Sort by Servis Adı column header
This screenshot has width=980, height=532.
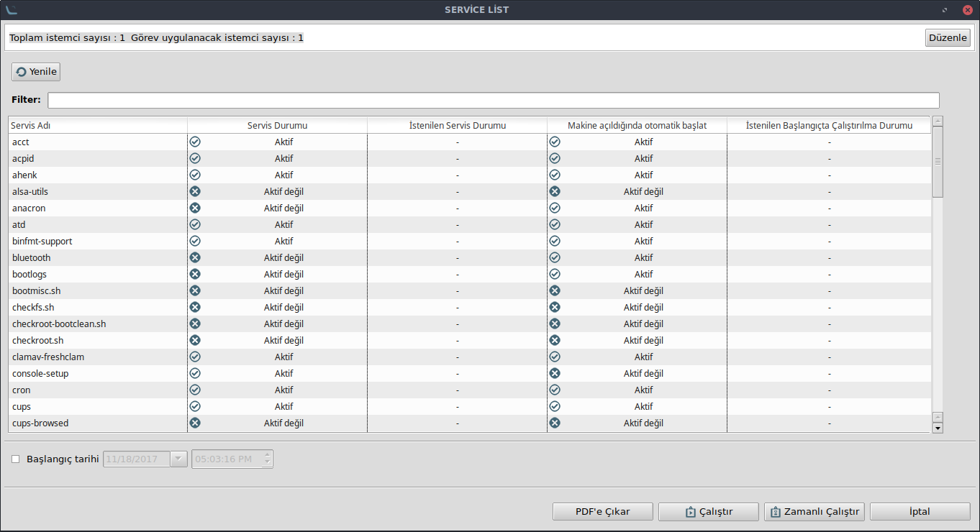[x=98, y=125]
